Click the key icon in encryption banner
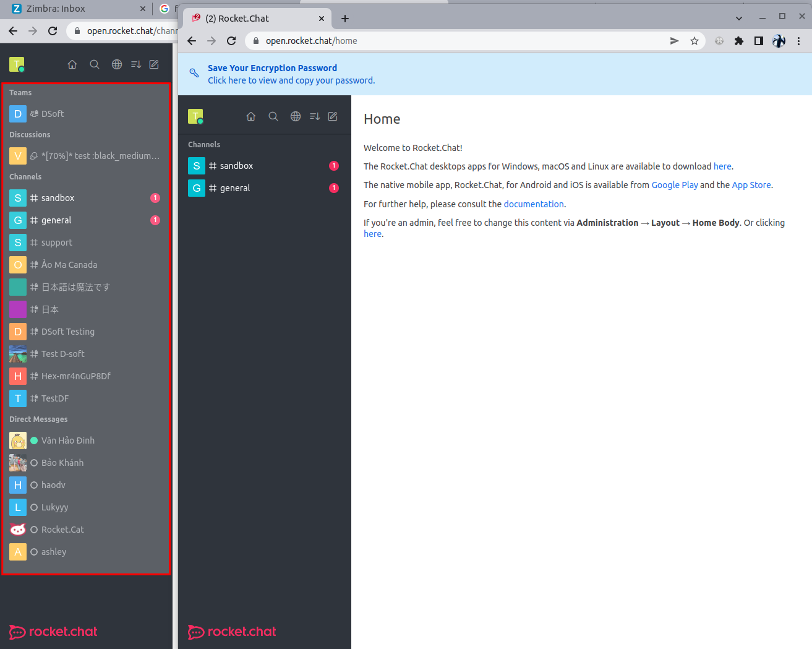 pyautogui.click(x=194, y=73)
